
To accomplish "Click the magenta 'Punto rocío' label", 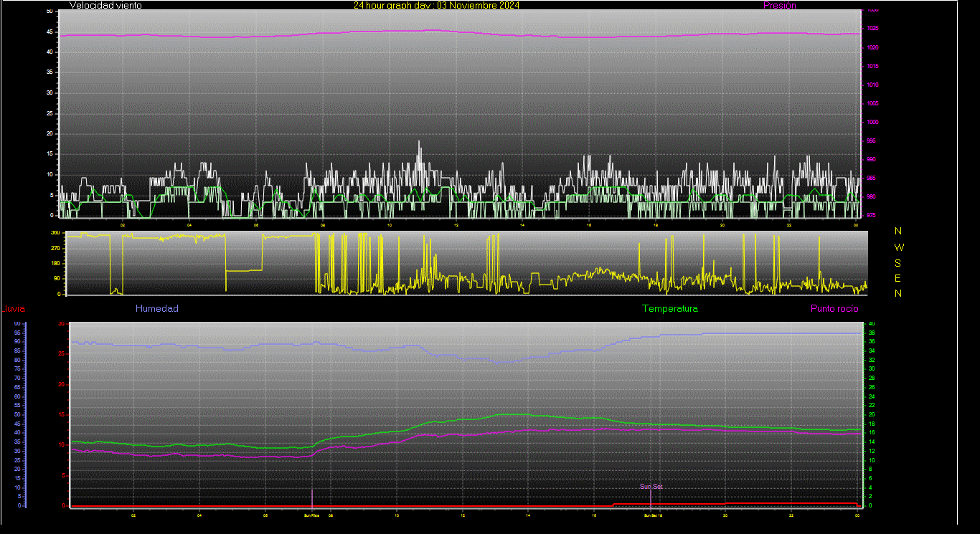I will coord(834,308).
